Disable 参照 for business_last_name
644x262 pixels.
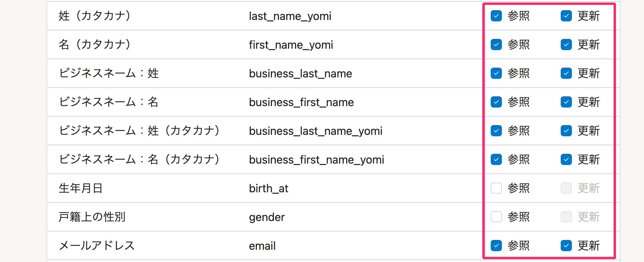point(496,73)
